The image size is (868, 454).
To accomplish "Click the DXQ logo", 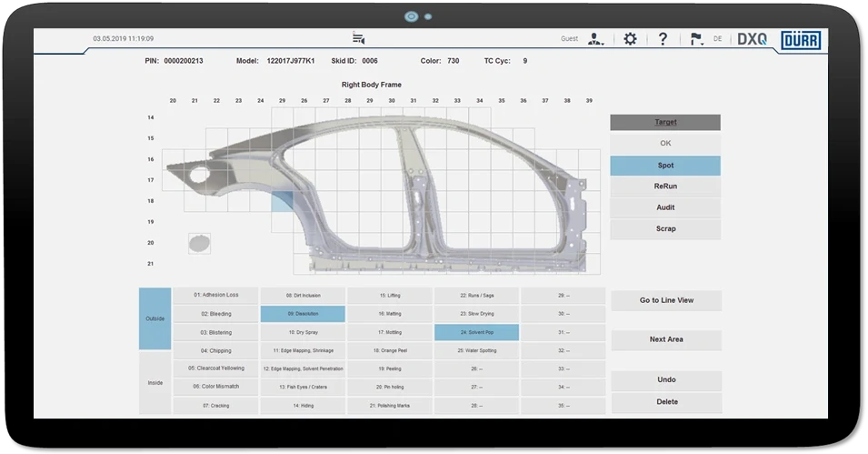I will coord(753,39).
